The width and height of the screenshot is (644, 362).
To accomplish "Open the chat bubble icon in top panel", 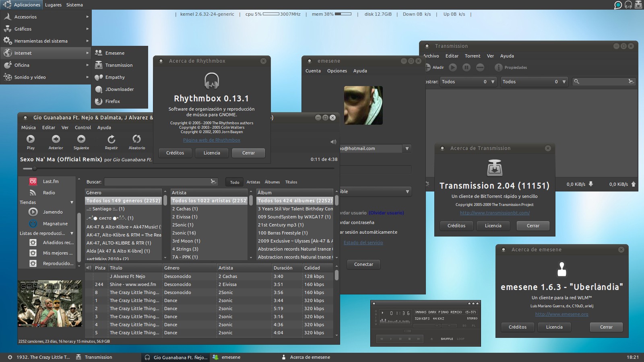I will click(x=618, y=5).
